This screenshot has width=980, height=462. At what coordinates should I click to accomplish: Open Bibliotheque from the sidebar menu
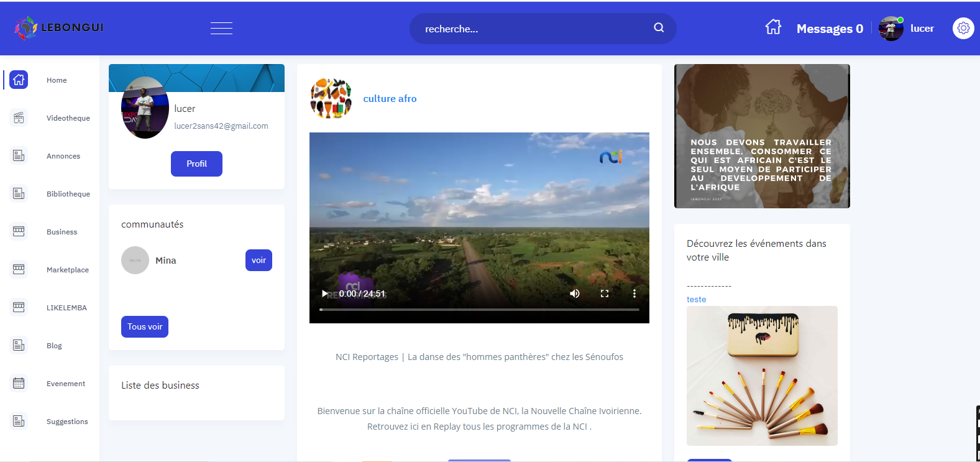tap(68, 194)
